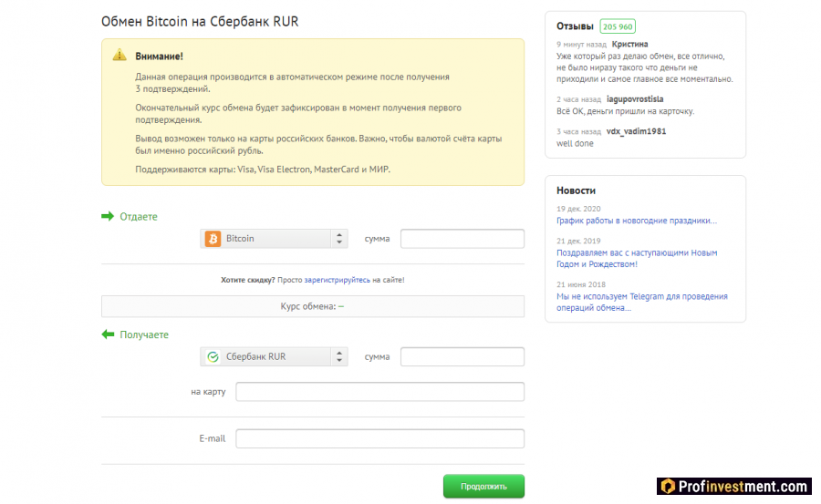This screenshot has height=504, width=821.
Task: Focus the E-mail input field
Action: click(x=380, y=438)
